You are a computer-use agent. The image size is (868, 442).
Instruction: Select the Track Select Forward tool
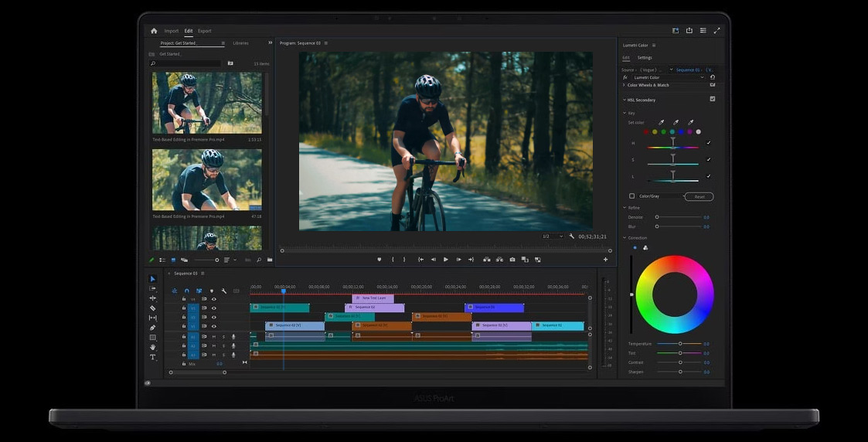pyautogui.click(x=153, y=289)
